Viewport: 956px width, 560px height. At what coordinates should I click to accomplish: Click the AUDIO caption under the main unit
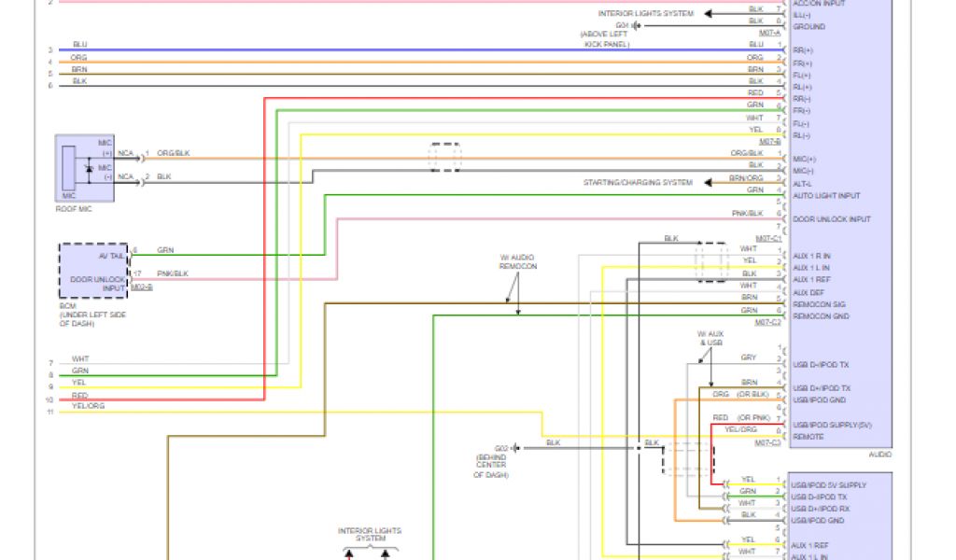[879, 455]
